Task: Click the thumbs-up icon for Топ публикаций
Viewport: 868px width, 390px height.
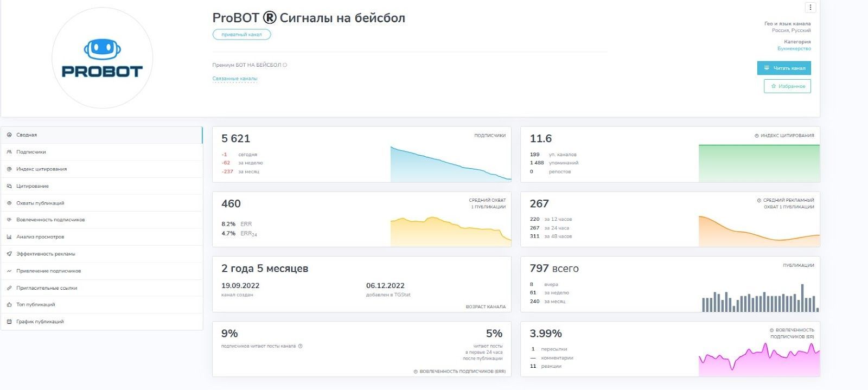Action: (x=9, y=305)
